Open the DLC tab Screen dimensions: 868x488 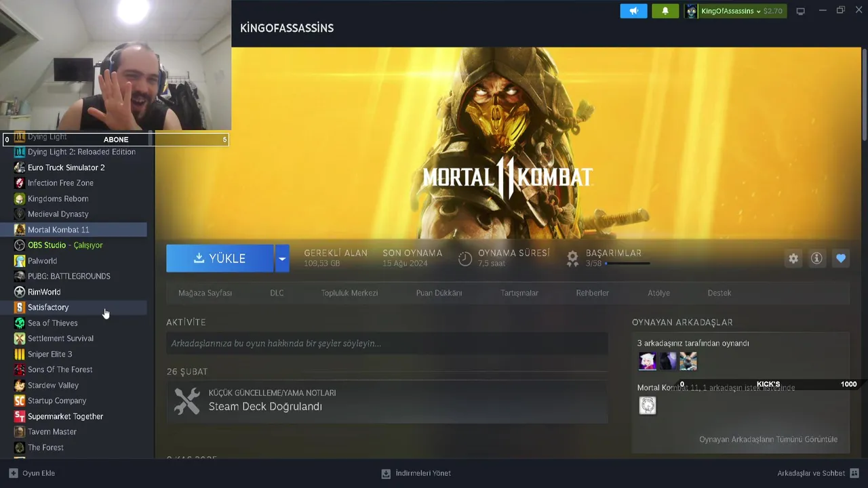point(277,293)
